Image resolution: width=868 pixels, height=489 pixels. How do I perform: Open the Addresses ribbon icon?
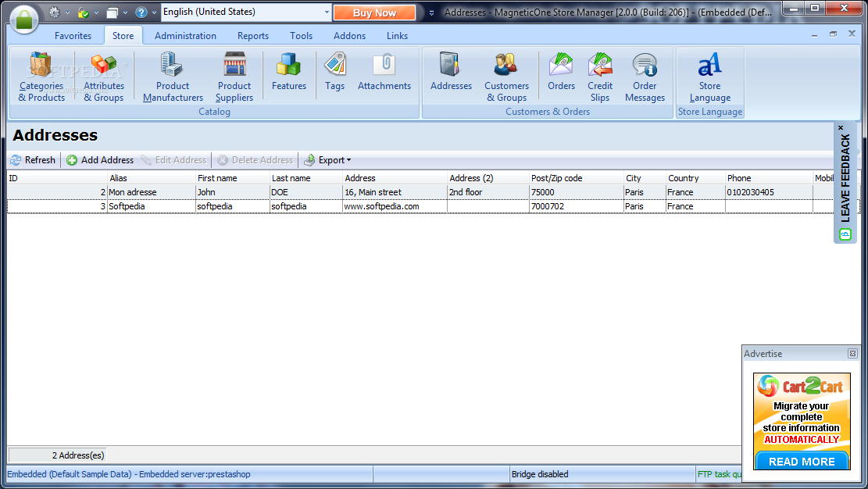[451, 72]
